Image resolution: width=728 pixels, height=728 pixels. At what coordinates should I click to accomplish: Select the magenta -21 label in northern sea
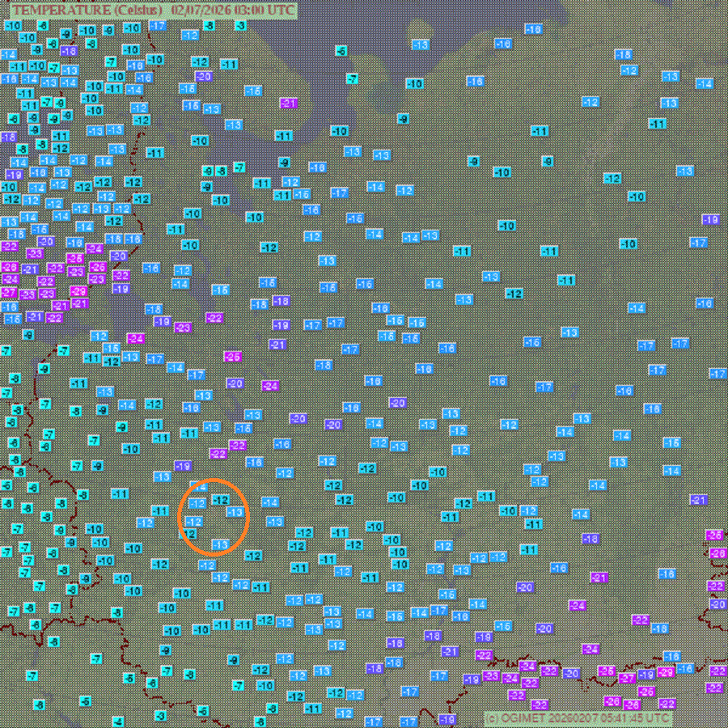[x=289, y=103]
